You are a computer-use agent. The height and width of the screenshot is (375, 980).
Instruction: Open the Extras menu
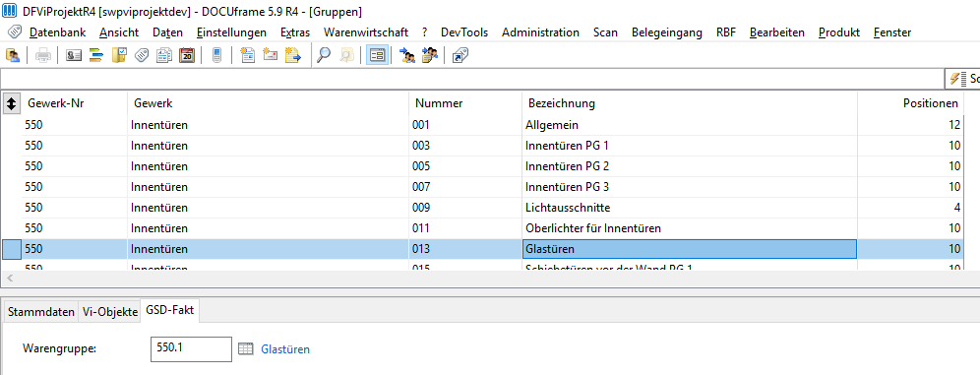(x=295, y=32)
